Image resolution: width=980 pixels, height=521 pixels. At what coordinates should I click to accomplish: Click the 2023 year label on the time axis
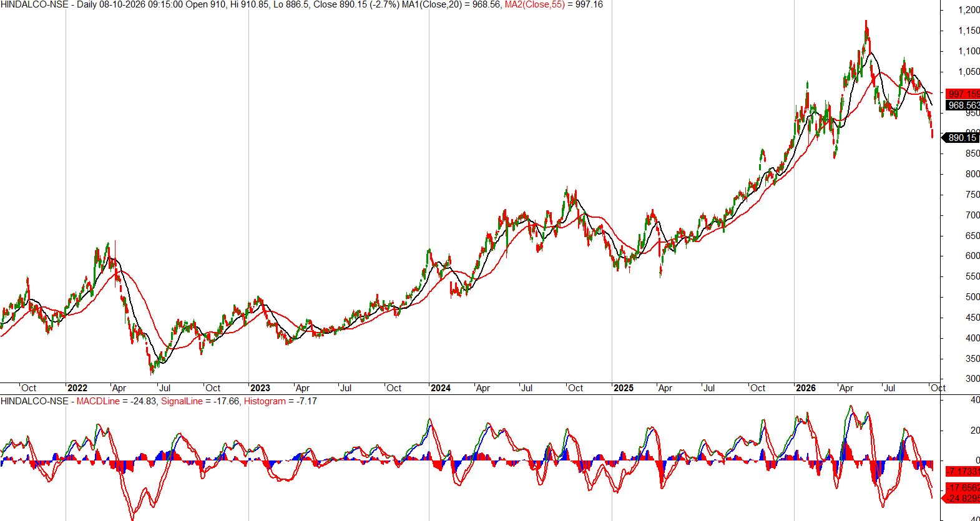(x=260, y=388)
